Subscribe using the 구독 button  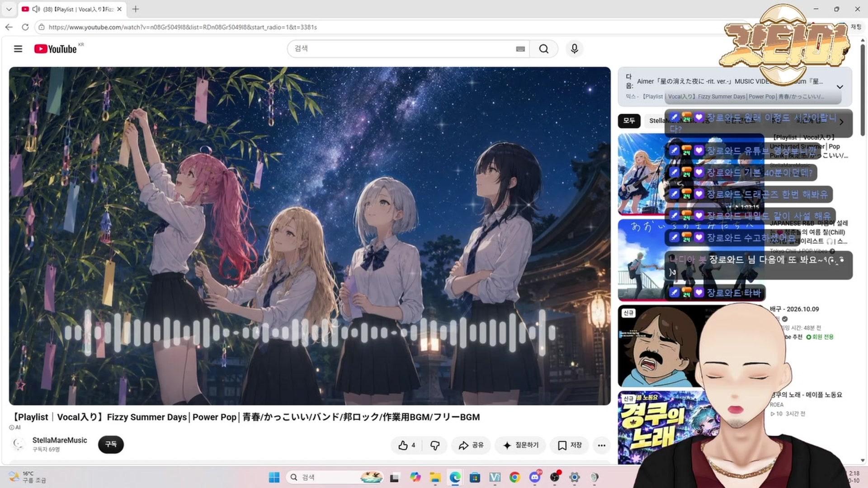point(111,445)
